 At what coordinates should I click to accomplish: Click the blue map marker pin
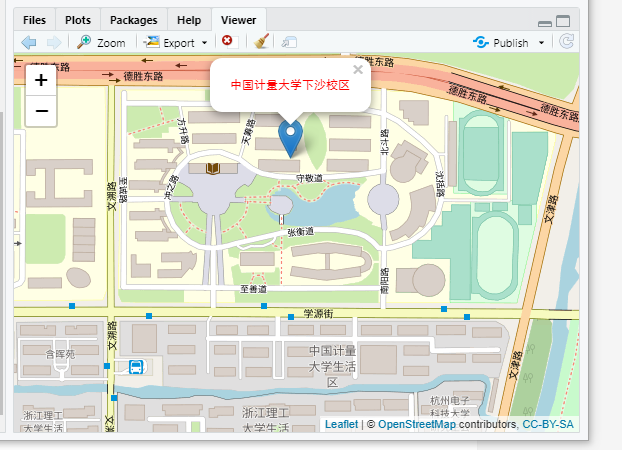[290, 139]
